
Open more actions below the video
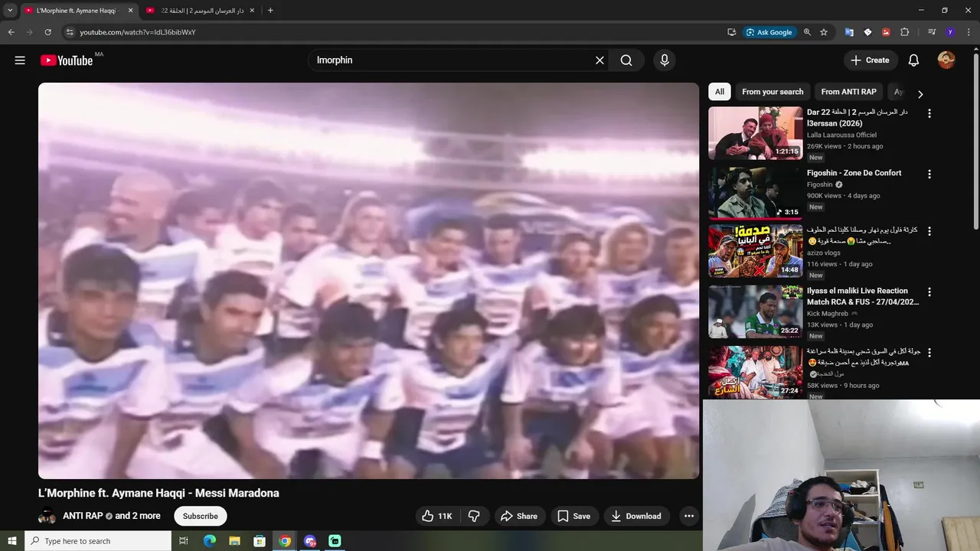tap(688, 516)
